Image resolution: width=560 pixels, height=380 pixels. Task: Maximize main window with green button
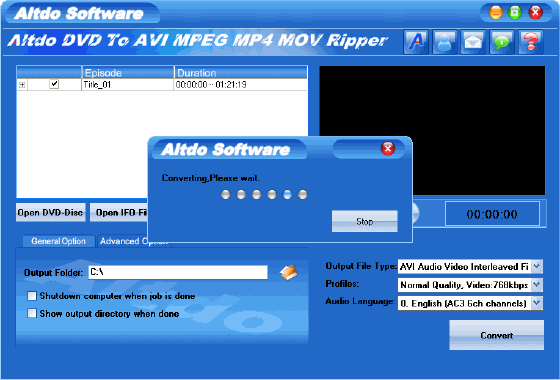515,13
